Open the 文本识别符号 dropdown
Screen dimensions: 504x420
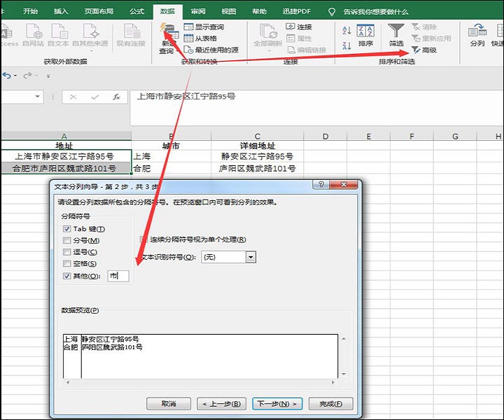(x=251, y=257)
